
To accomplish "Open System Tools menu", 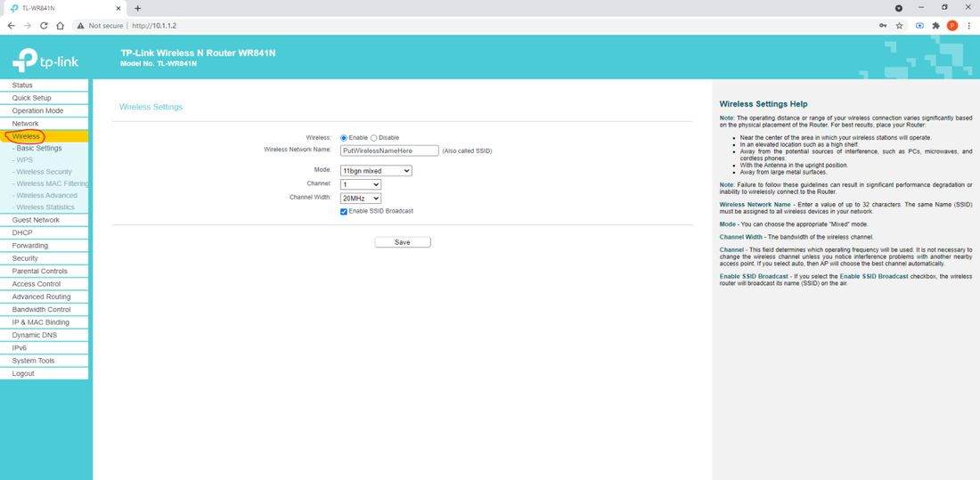I will 44,361.
